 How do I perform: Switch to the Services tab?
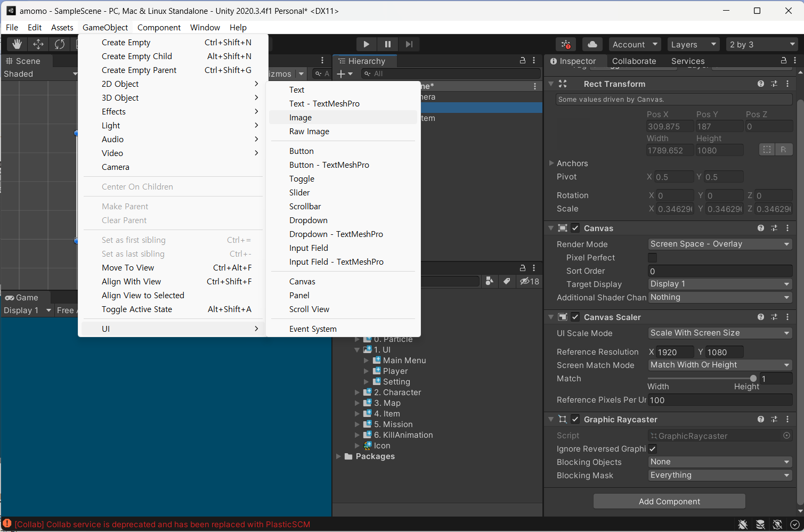[x=688, y=61]
